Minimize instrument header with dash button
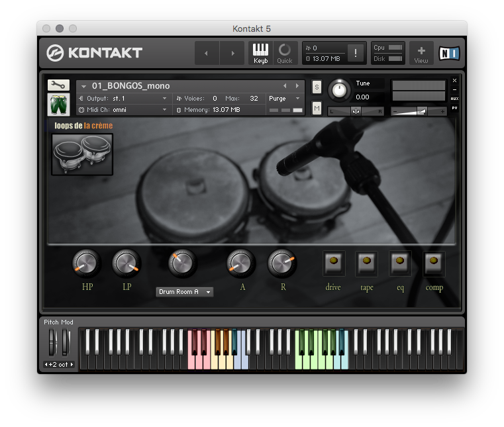 454,89
